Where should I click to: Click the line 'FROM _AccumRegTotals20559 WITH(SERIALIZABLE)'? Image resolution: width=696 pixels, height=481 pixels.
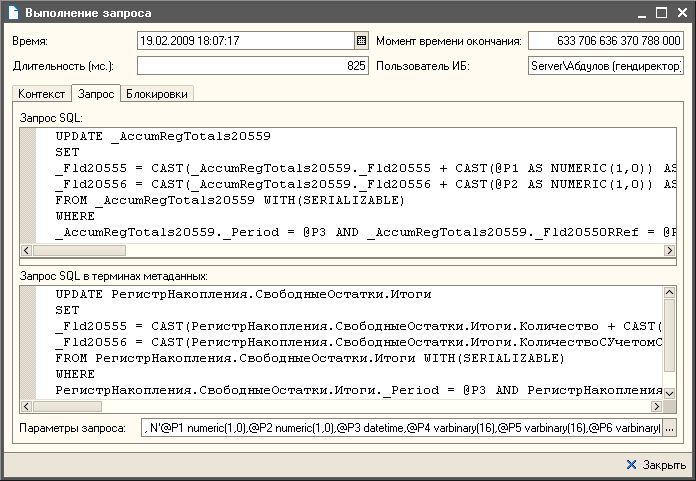click(x=230, y=200)
